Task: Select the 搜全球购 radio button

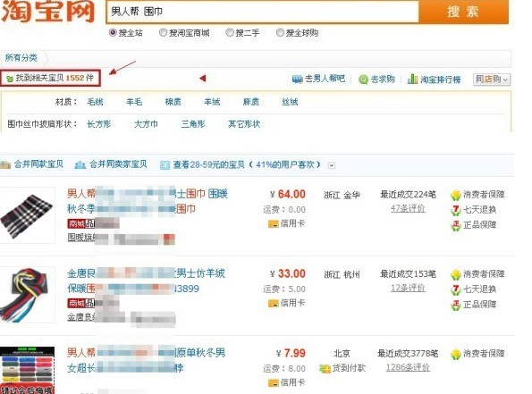Action: [280, 32]
